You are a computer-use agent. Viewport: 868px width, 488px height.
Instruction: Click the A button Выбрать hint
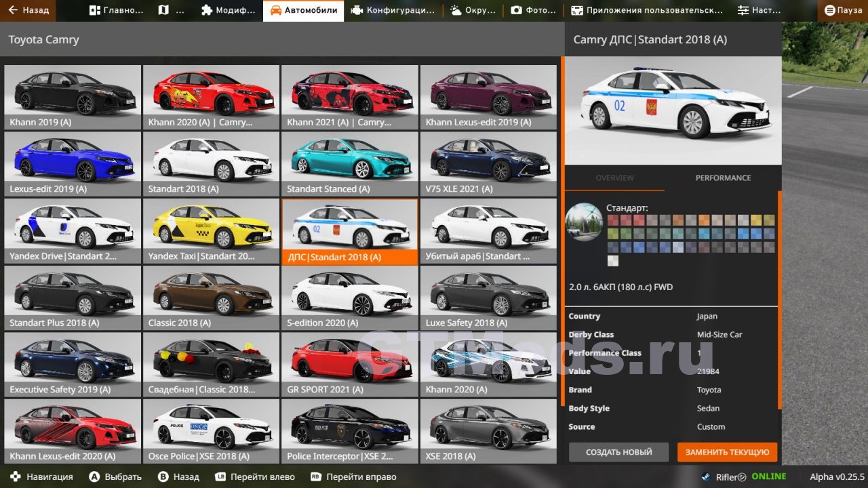pyautogui.click(x=115, y=476)
